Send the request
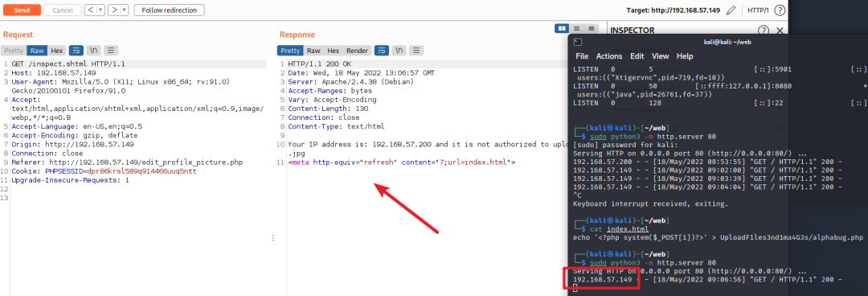This screenshot has width=868, height=296. tap(22, 10)
